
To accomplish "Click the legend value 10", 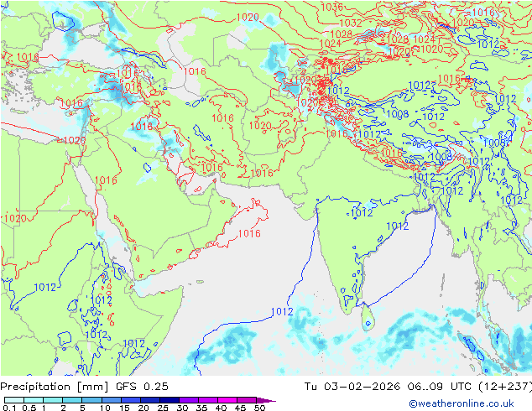I will (x=105, y=408).
